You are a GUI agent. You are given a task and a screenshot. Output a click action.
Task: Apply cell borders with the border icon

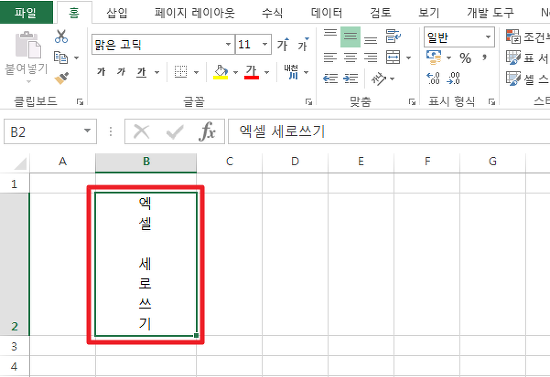[x=181, y=72]
